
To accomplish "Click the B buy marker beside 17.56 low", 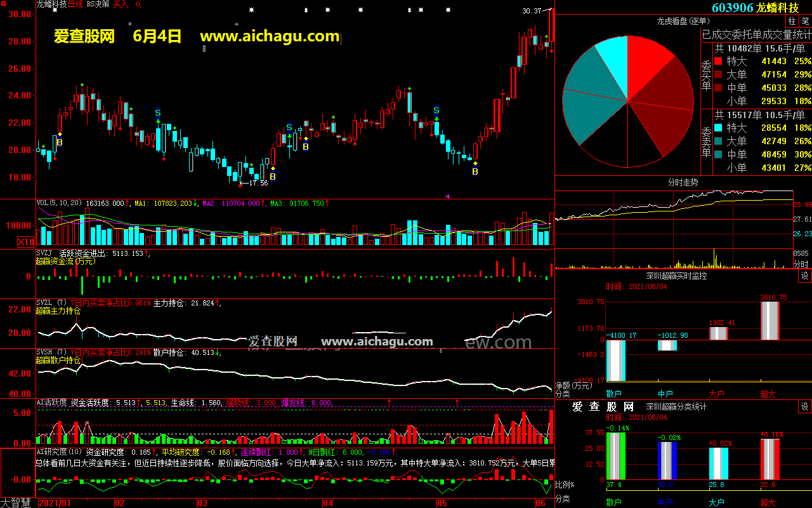I will pyautogui.click(x=273, y=177).
